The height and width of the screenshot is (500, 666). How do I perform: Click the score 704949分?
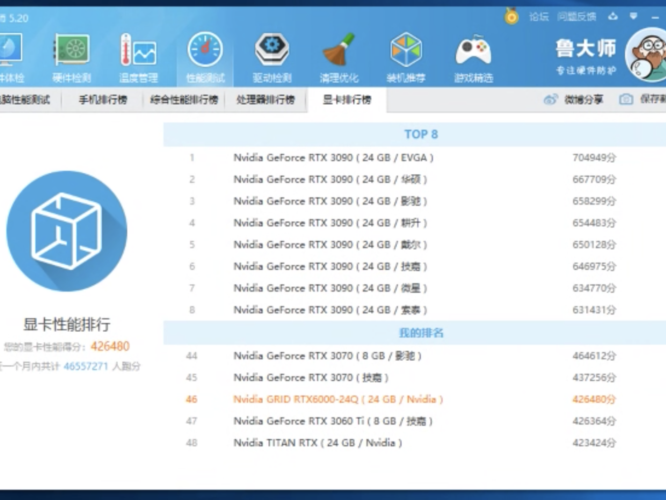tap(594, 158)
